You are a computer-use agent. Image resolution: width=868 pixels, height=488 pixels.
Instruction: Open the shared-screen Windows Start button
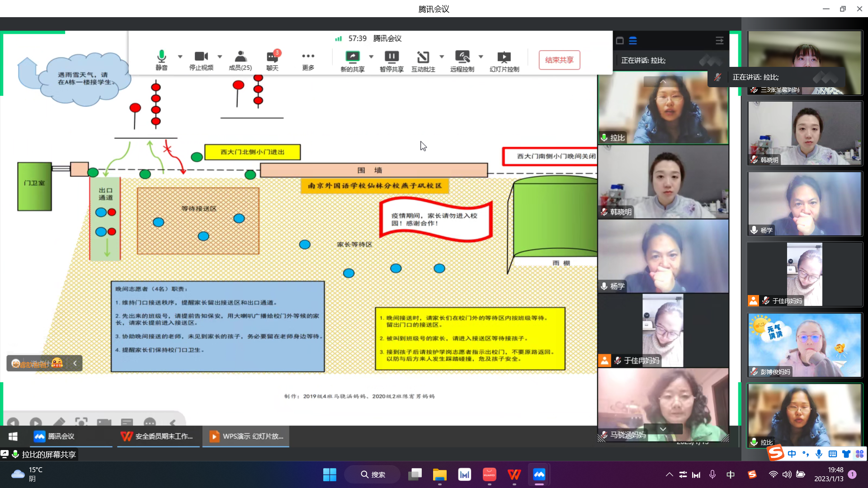13,436
